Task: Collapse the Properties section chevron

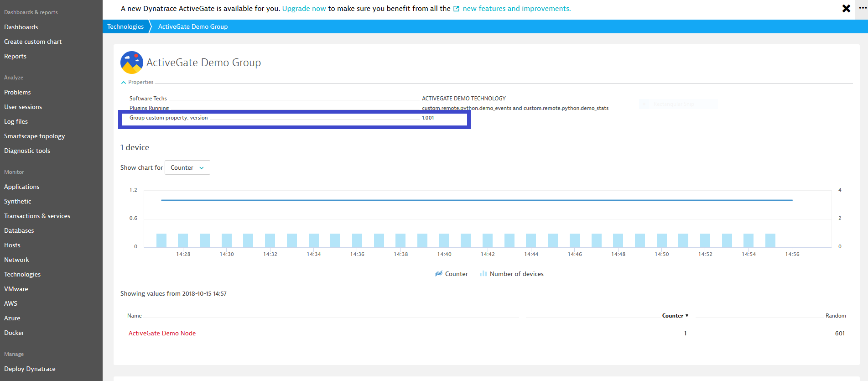Action: click(x=123, y=83)
